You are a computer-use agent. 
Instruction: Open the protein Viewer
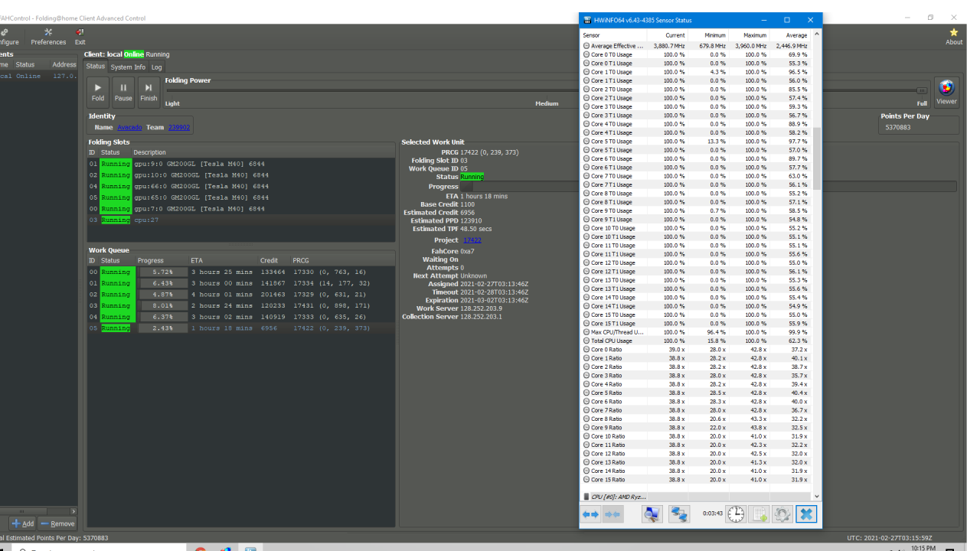coord(946,91)
